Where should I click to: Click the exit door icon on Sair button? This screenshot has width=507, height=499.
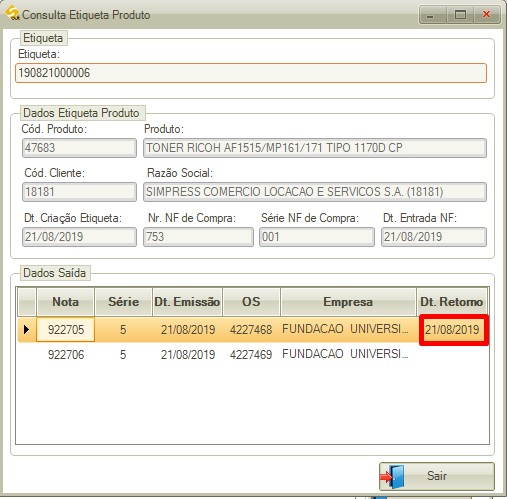[393, 477]
